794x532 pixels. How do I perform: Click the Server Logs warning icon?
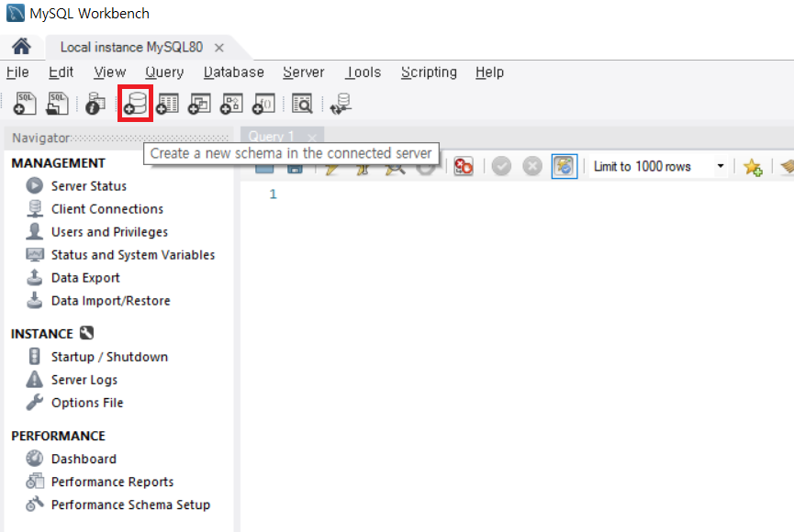[35, 379]
